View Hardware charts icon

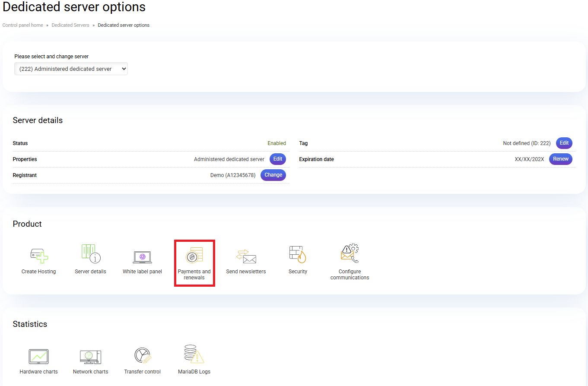click(38, 357)
